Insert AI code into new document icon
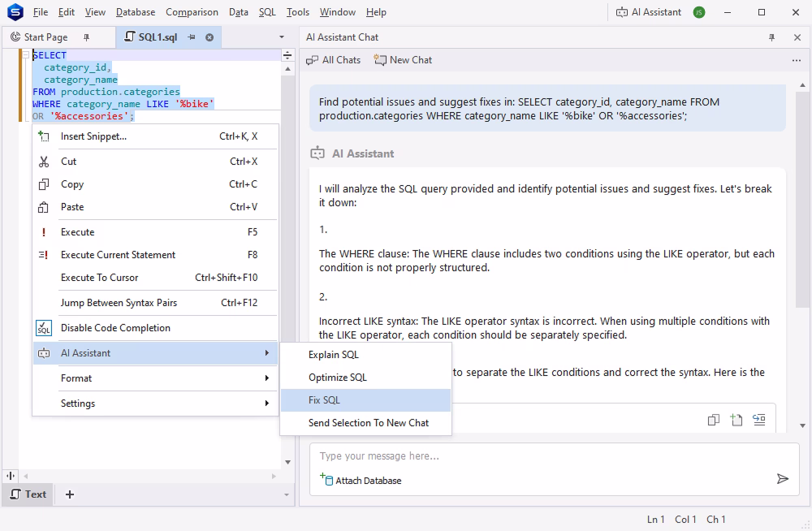The image size is (812, 531). (736, 420)
